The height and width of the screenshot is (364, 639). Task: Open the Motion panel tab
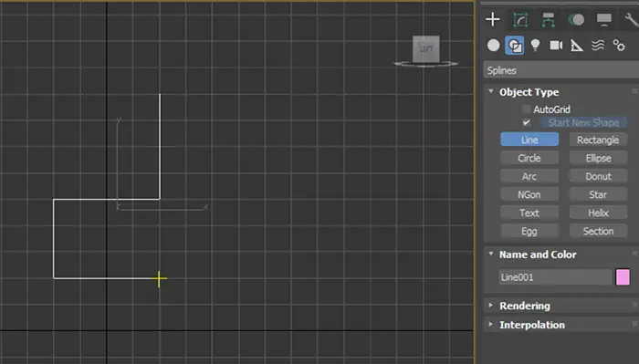pos(576,19)
